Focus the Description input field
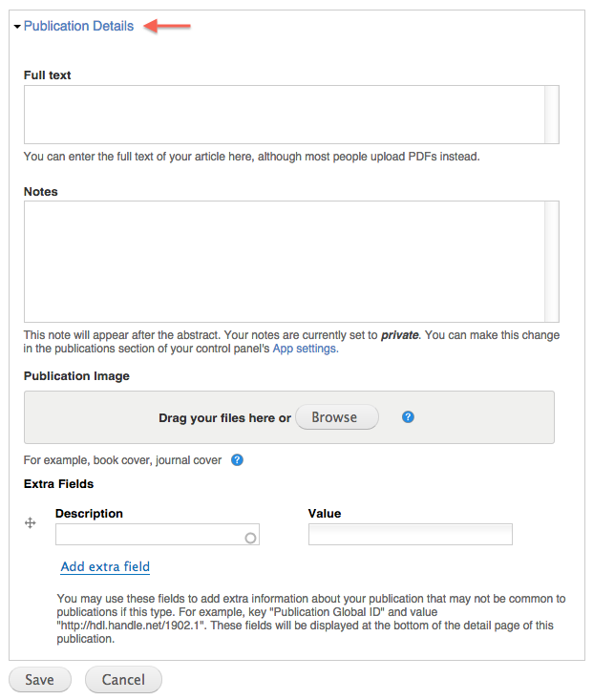This screenshot has width=593, height=700. coord(158,535)
